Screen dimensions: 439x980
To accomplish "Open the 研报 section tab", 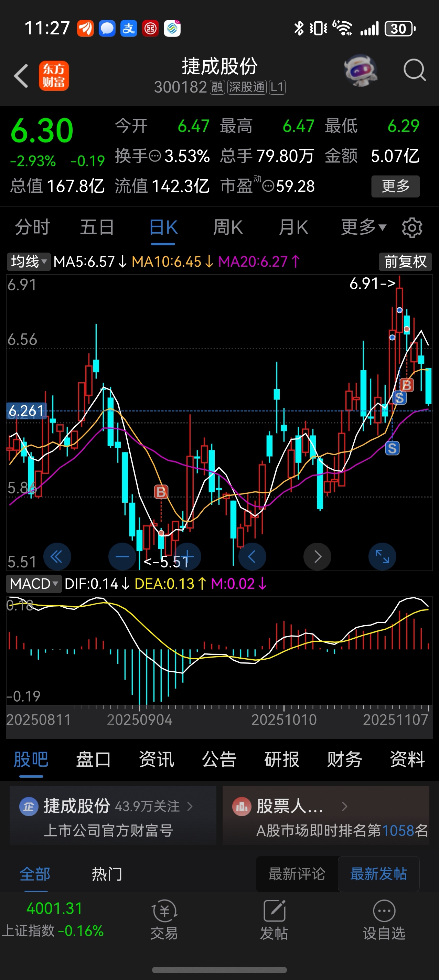I will (x=282, y=760).
